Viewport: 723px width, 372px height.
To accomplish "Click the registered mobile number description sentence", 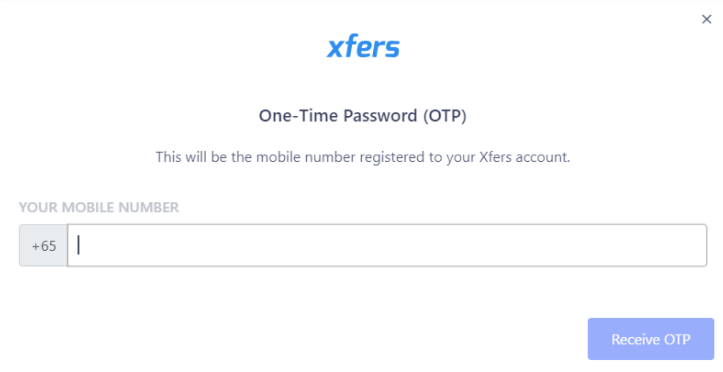I will point(362,157).
